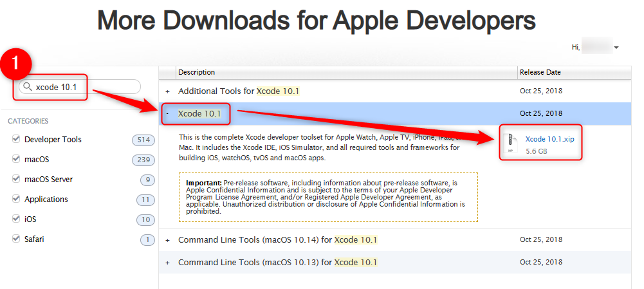Click the search magnifier icon
This screenshot has width=644, height=289.
(27, 87)
